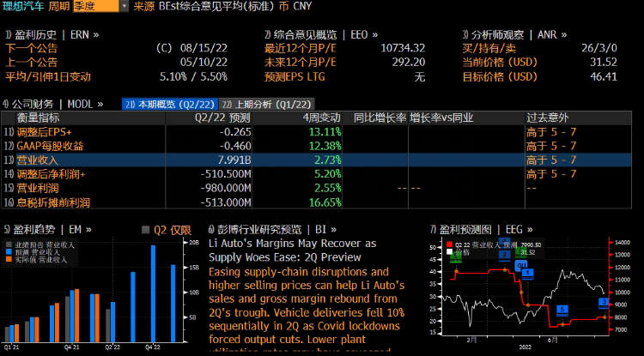Click the -980.000M operating profit value
The height and width of the screenshot is (356, 644).
226,188
